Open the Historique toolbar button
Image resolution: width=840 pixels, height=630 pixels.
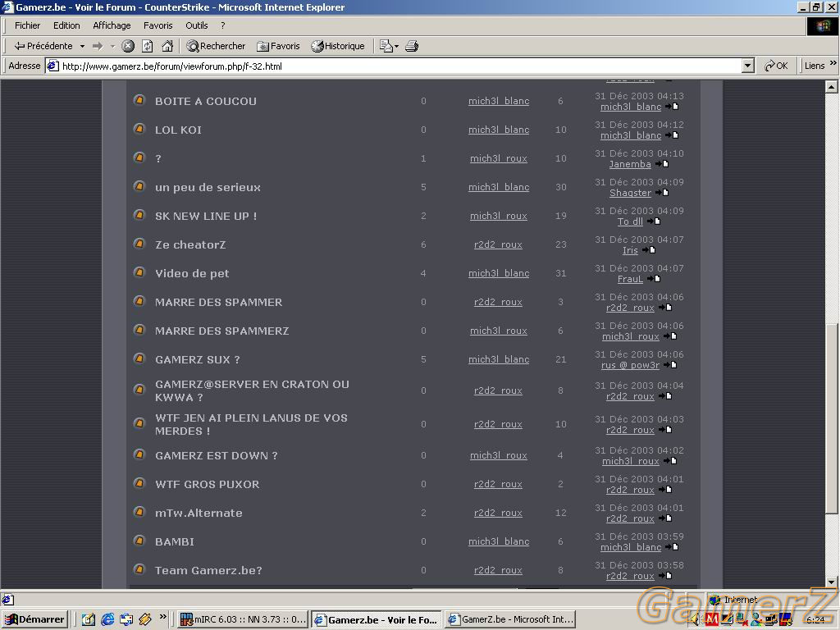(338, 46)
